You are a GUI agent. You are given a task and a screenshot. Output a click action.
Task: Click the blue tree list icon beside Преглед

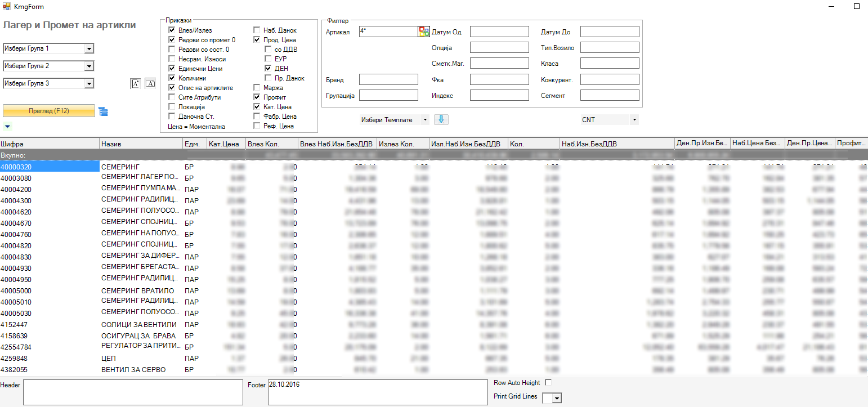click(x=103, y=111)
